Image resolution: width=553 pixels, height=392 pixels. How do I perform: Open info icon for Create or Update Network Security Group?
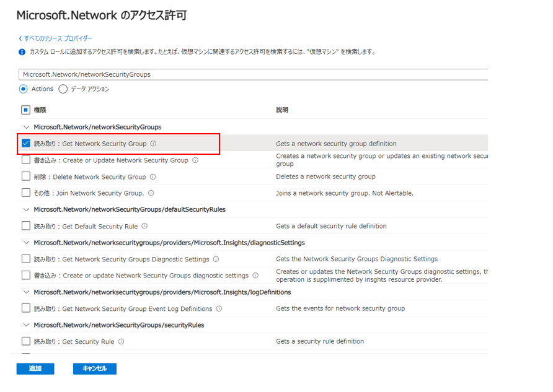tap(195, 160)
